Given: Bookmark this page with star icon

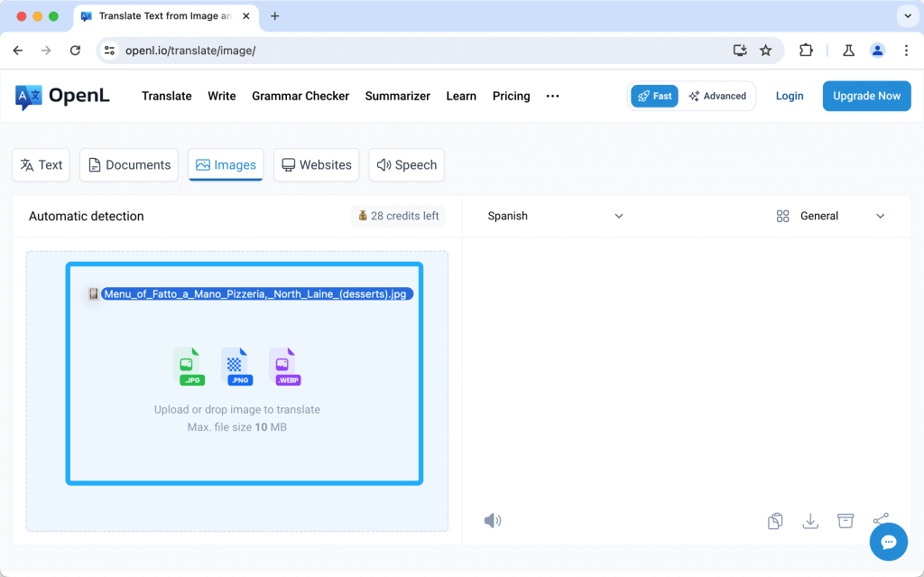Looking at the screenshot, I should (x=765, y=51).
